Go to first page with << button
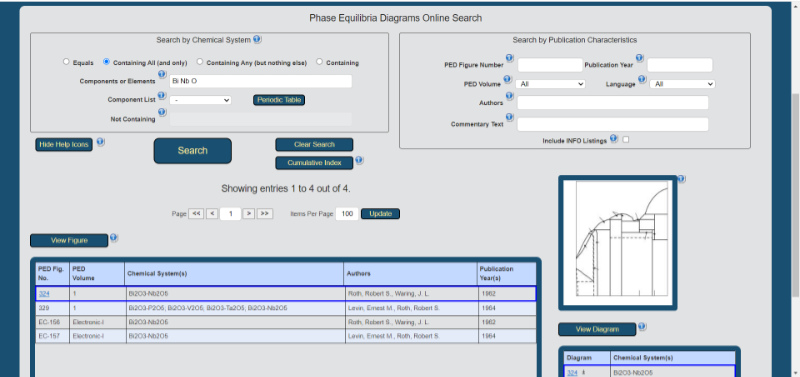Image resolution: width=800 pixels, height=377 pixels. click(196, 214)
